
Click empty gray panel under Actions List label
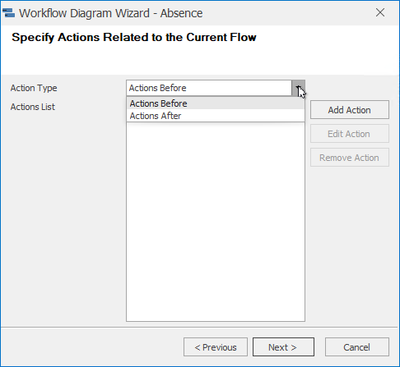click(63, 217)
